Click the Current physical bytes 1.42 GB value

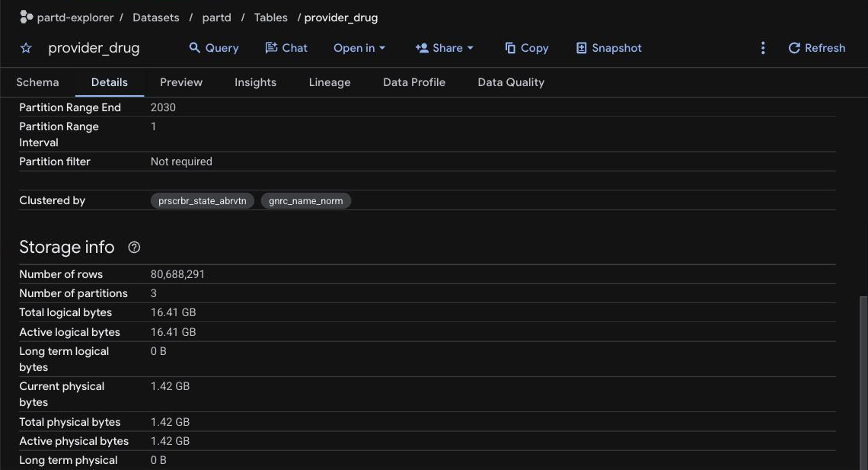[x=170, y=386]
